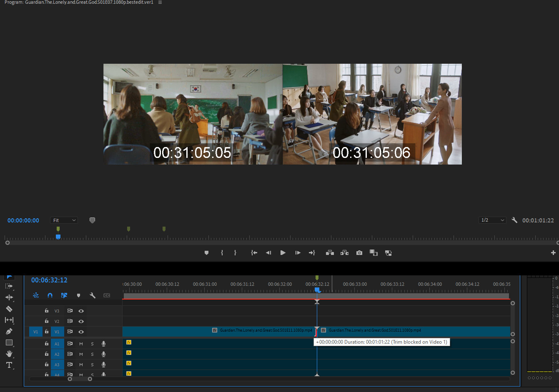Open the 1/2 playback resolution dropdown
Image resolution: width=559 pixels, height=392 pixels.
[x=492, y=220]
